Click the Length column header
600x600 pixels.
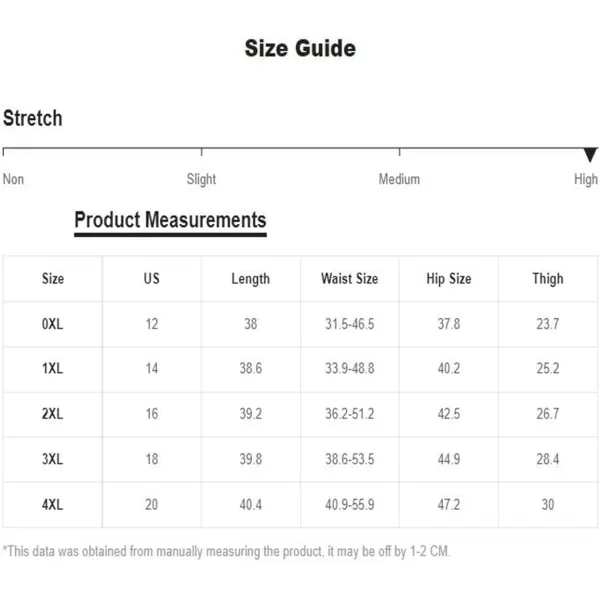251,279
